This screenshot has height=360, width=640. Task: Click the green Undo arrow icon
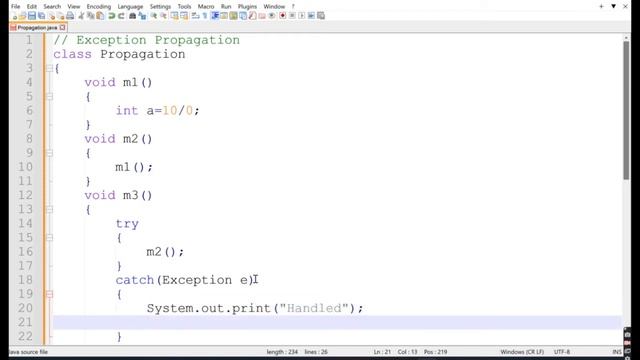coord(112,16)
